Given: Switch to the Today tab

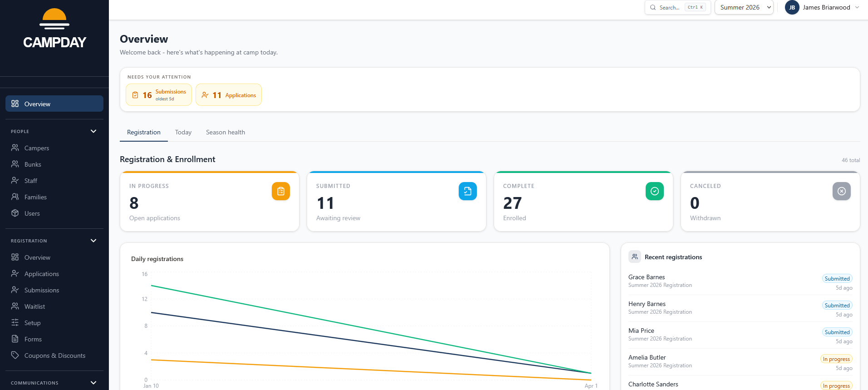Looking at the screenshot, I should [x=183, y=132].
